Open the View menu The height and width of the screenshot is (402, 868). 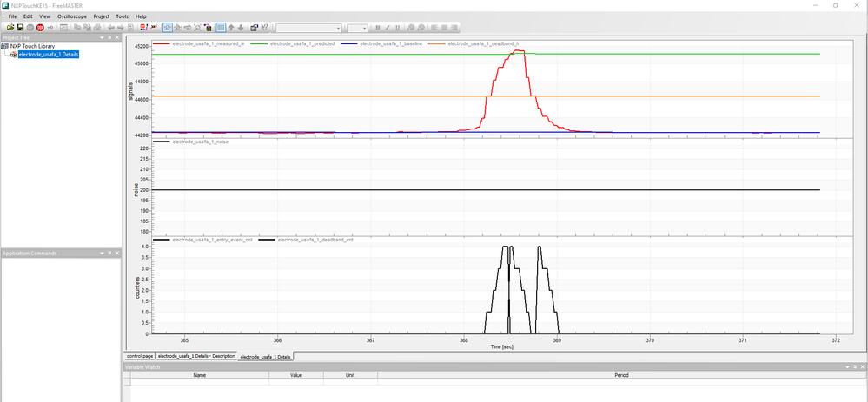(45, 16)
